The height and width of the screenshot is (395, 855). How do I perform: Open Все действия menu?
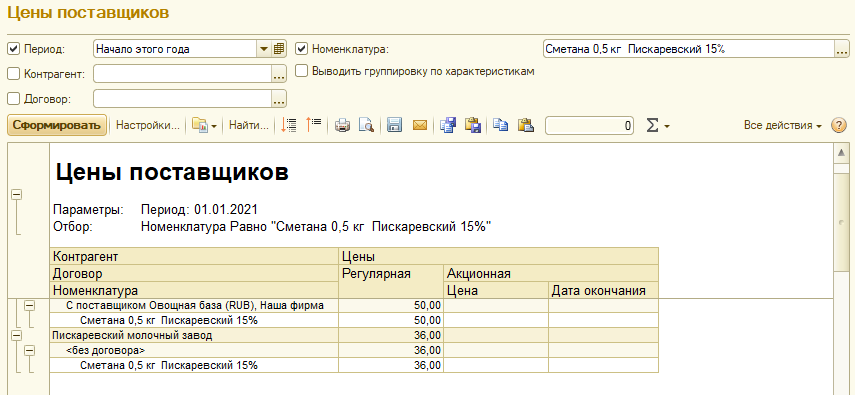tap(782, 125)
